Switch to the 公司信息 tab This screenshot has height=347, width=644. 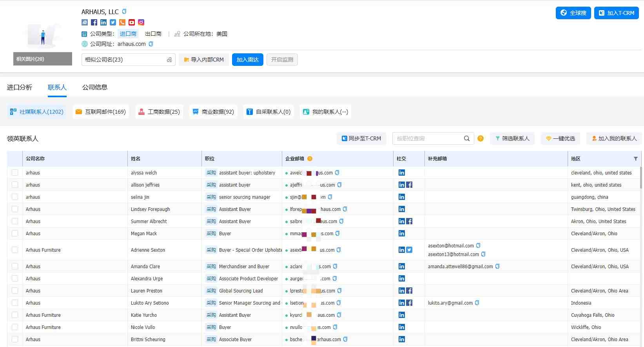tap(95, 87)
